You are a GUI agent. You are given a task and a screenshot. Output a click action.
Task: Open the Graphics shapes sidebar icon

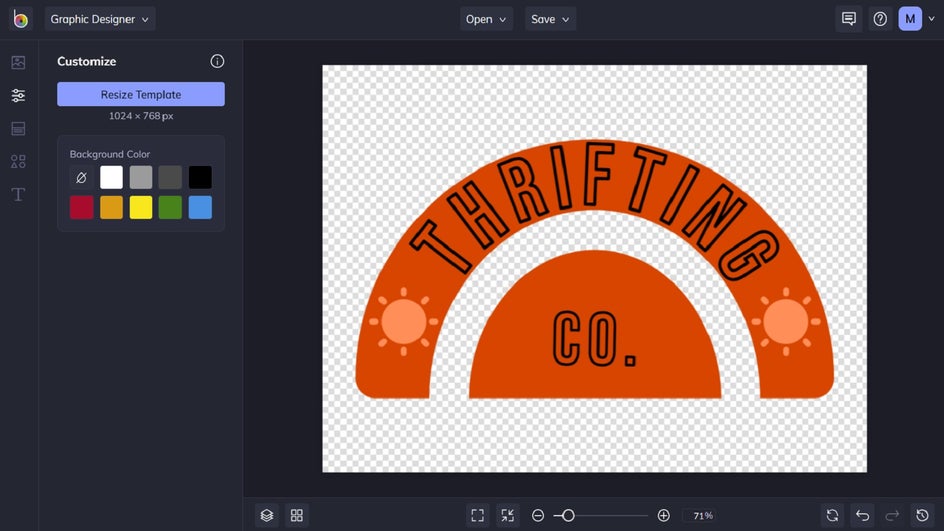click(x=18, y=161)
